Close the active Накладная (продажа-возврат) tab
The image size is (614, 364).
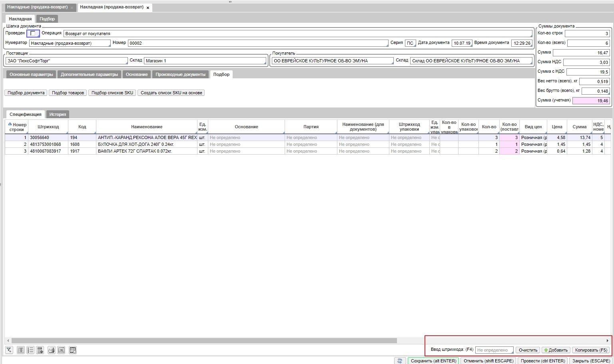pyautogui.click(x=148, y=8)
